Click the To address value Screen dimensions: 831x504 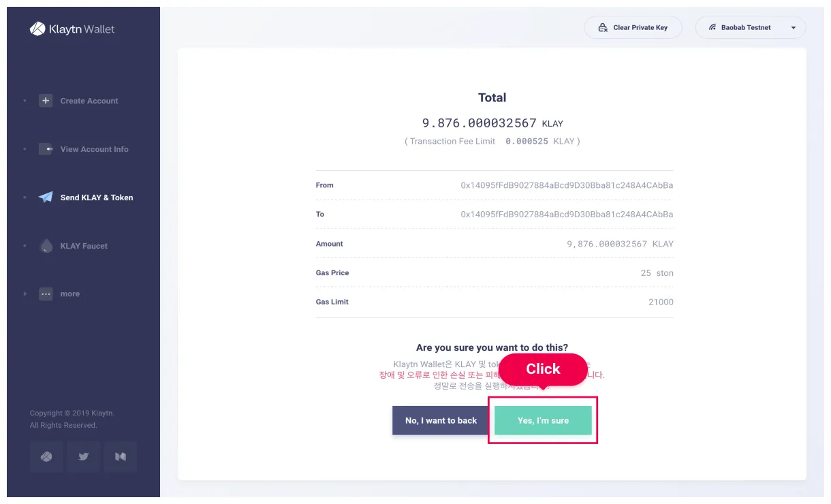[567, 215]
